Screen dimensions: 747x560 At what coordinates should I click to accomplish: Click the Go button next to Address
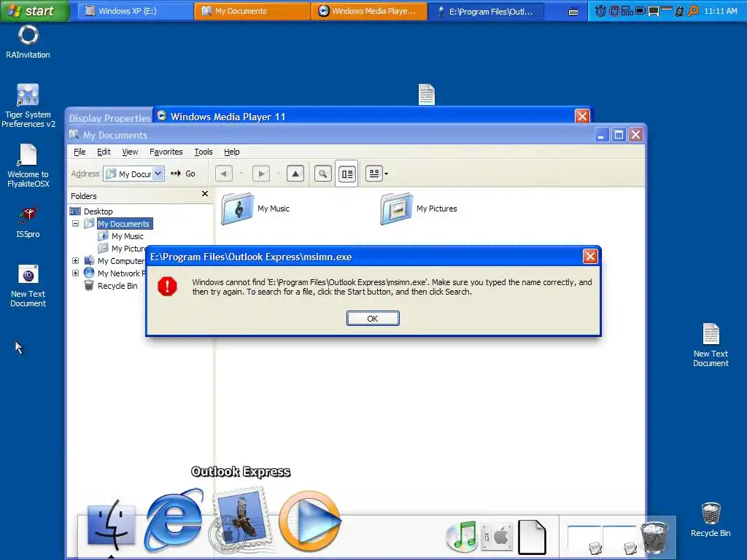pos(183,174)
